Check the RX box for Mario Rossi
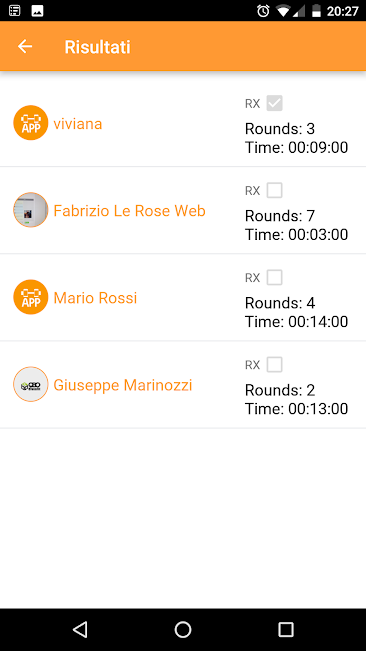The image size is (366, 651). point(274,277)
